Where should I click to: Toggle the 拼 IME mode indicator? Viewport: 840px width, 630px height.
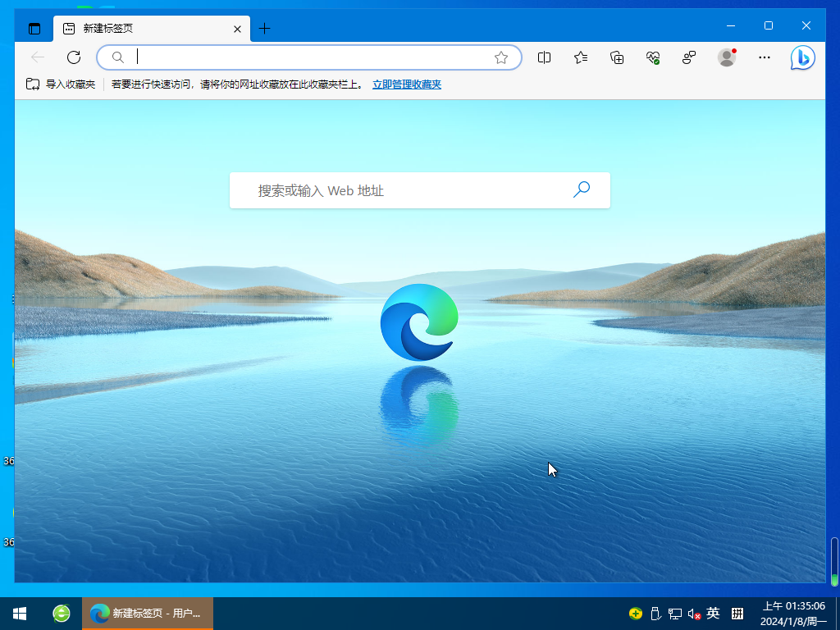(737, 614)
